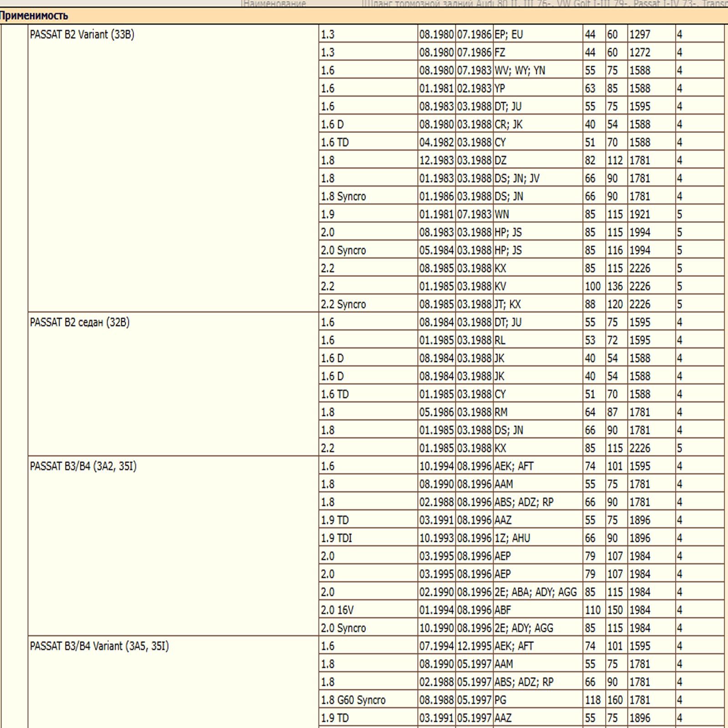
Task: Select PASSAT B3/B4 Variant (3A5, 35I) model cell
Action: [173, 682]
